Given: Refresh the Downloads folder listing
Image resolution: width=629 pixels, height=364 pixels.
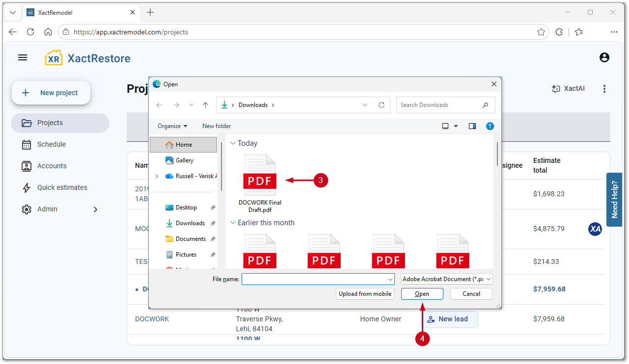Looking at the screenshot, I should pos(382,105).
